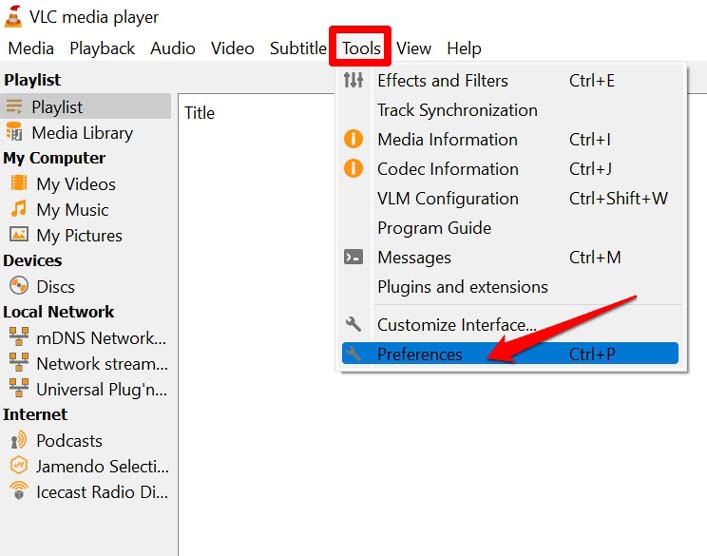Select Playlist item in sidebar
707x556 pixels.
point(86,106)
